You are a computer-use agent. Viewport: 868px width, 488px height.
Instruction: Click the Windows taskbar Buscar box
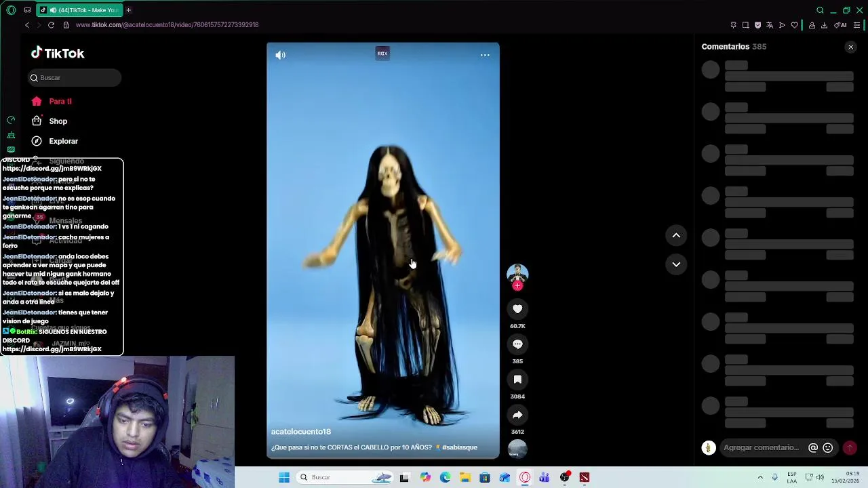pyautogui.click(x=344, y=477)
